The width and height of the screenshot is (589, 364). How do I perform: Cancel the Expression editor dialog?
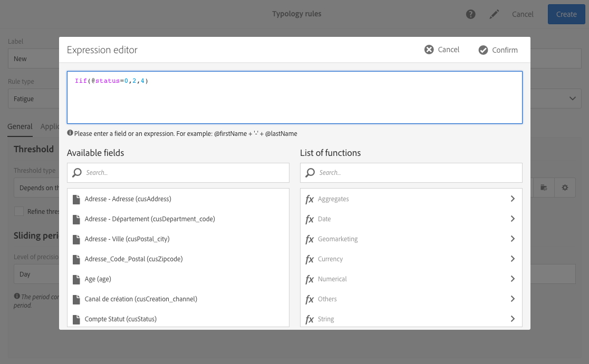tap(442, 50)
